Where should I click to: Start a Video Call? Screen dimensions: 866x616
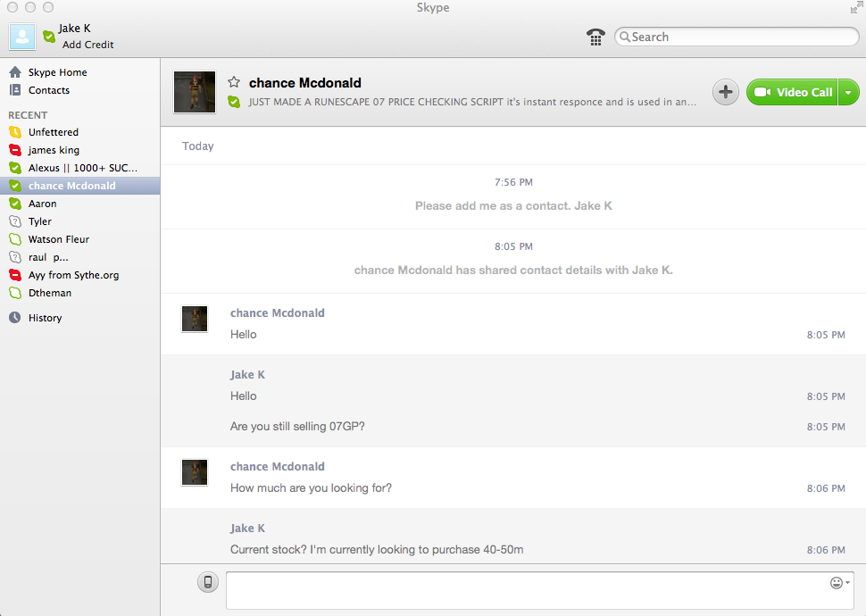click(792, 92)
